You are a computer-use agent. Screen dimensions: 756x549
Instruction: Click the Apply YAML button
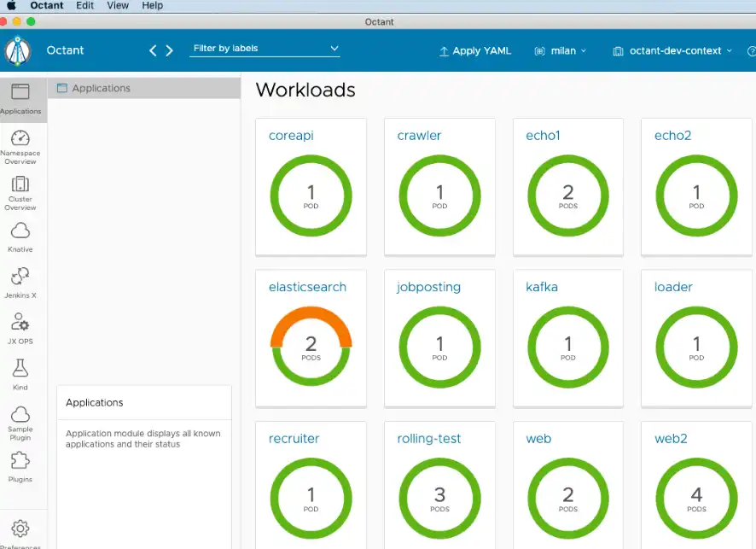(475, 50)
